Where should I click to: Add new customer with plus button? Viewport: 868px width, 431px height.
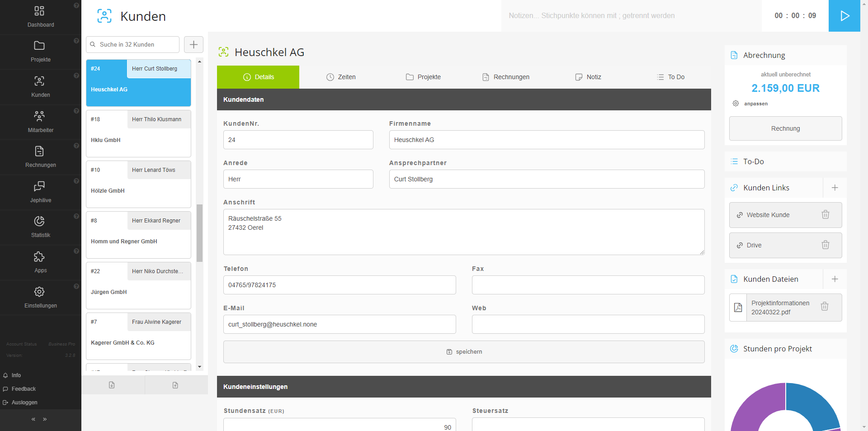pos(193,44)
